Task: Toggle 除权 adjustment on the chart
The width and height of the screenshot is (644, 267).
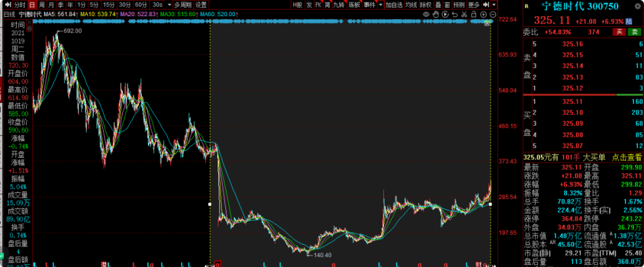Action: pos(426,5)
